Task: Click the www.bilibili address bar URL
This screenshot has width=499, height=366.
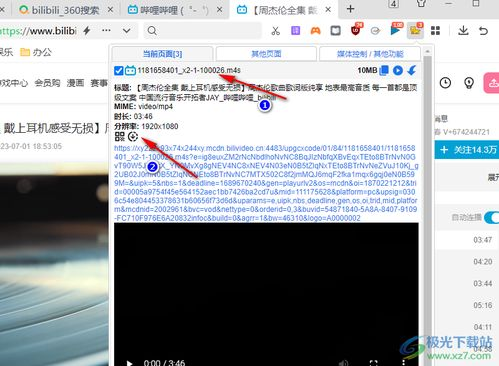Action: click(38, 31)
